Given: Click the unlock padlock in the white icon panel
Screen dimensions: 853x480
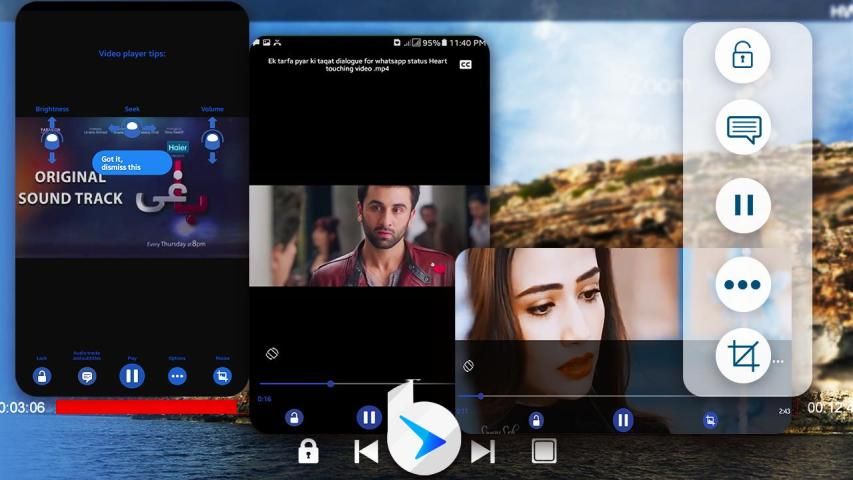Looking at the screenshot, I should click(742, 56).
